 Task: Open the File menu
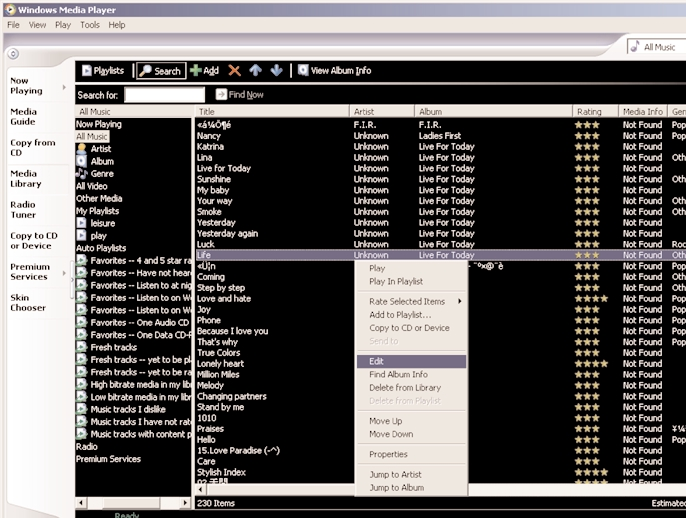[13, 25]
